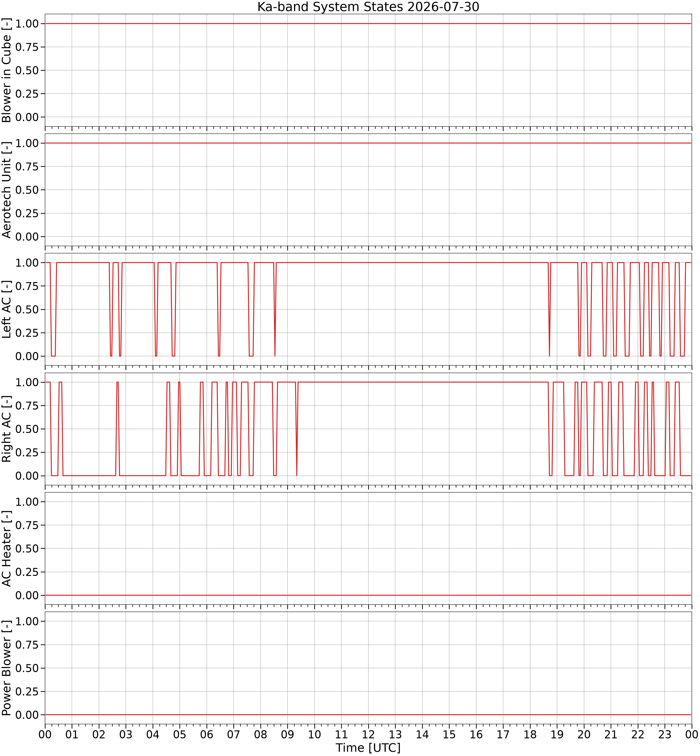Click the 12 hour tick label
The height and width of the screenshot is (756, 700).
coord(368,735)
